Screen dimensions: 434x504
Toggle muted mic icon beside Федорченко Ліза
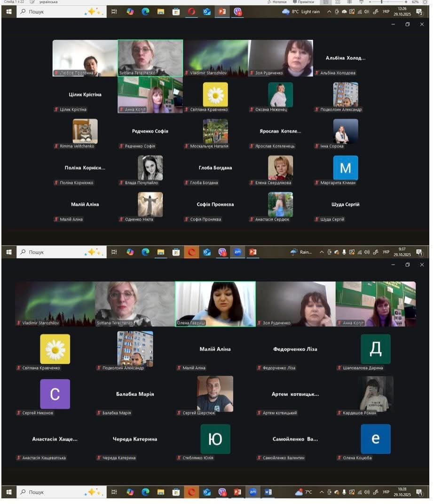coord(259,368)
